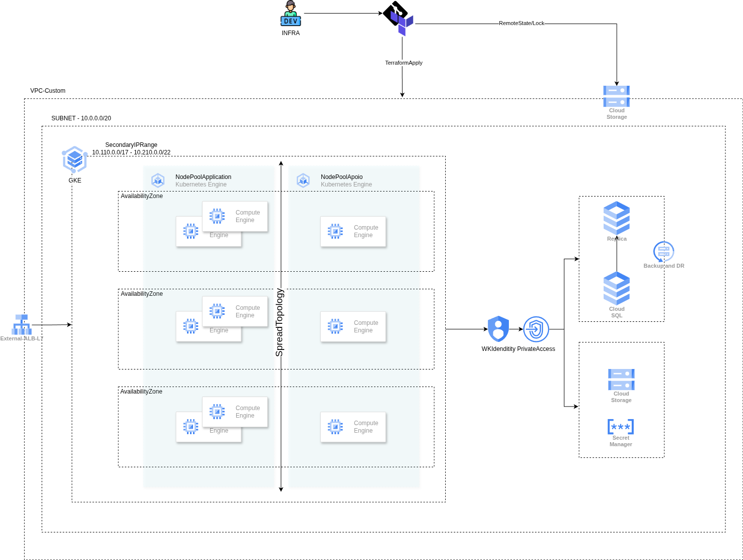The height and width of the screenshot is (560, 743).
Task: Select the Secret Manager icon
Action: 621,427
